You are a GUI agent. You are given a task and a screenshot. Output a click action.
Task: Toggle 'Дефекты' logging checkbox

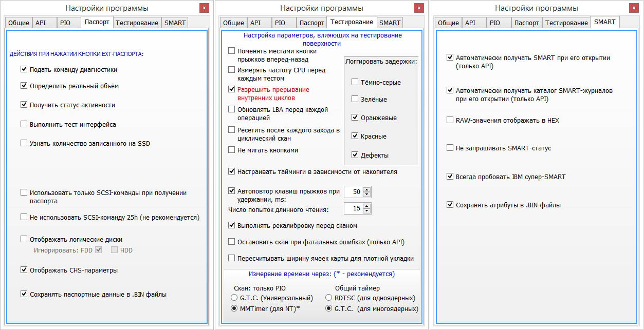coord(355,155)
